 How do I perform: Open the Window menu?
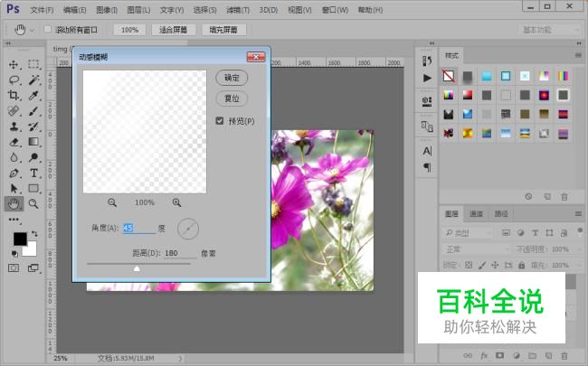tap(335, 10)
